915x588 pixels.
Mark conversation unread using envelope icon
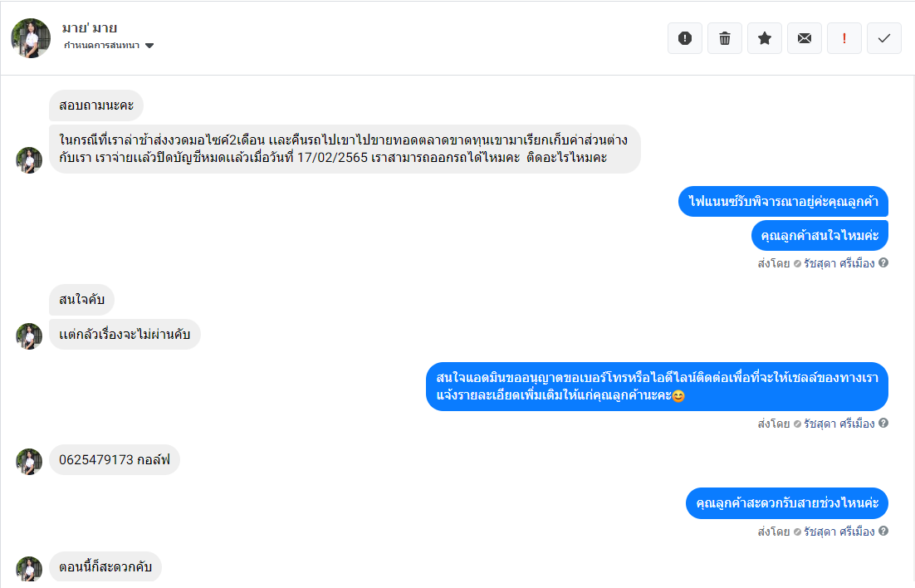click(805, 38)
